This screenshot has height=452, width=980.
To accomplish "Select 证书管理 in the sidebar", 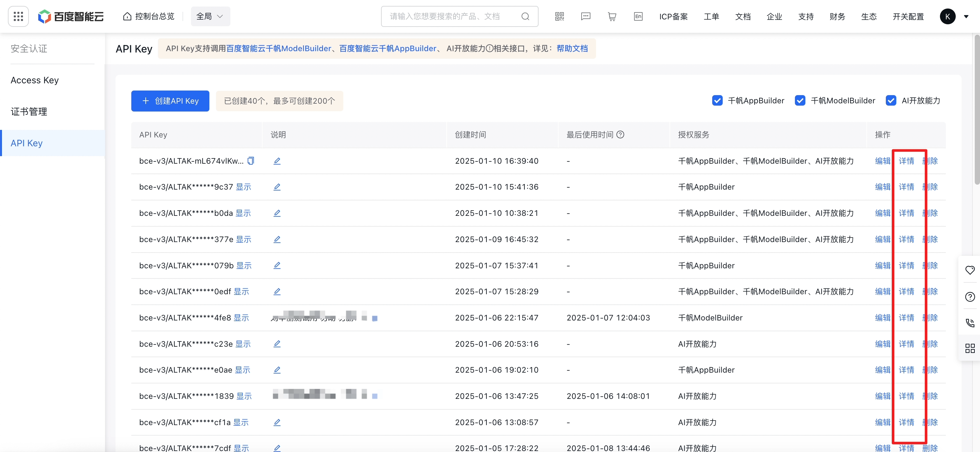I will pos(29,112).
